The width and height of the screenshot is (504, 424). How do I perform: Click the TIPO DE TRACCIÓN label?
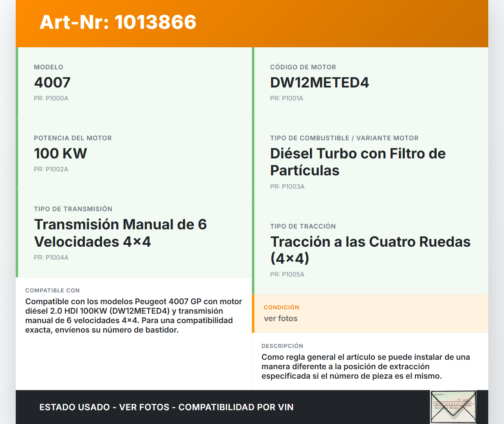(x=303, y=227)
